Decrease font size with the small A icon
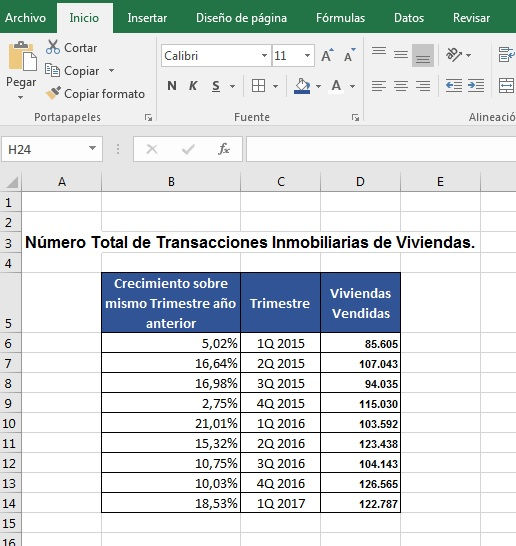 point(349,55)
